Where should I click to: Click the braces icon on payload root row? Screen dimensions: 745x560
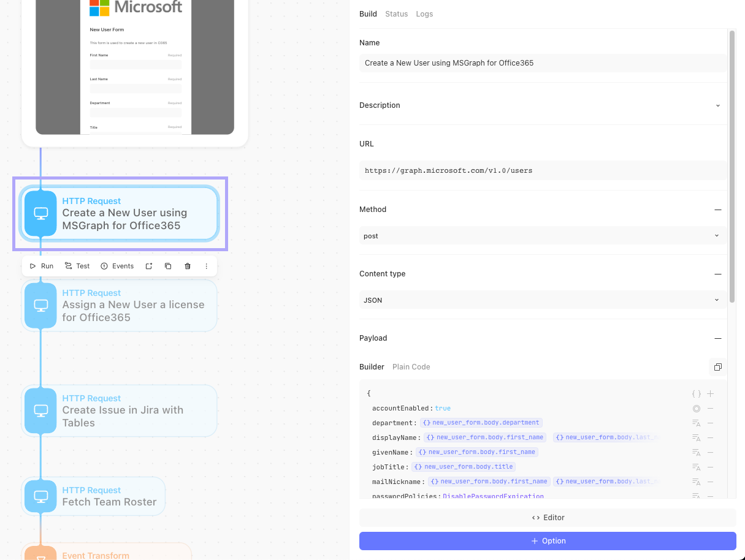[x=697, y=394]
